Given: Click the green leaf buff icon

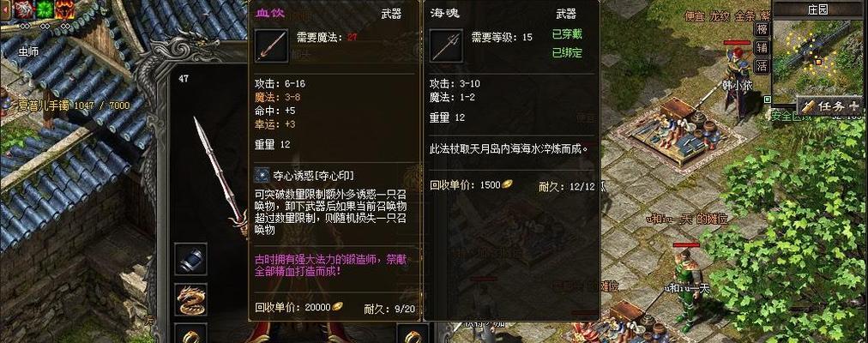Looking at the screenshot, I should (45, 9).
